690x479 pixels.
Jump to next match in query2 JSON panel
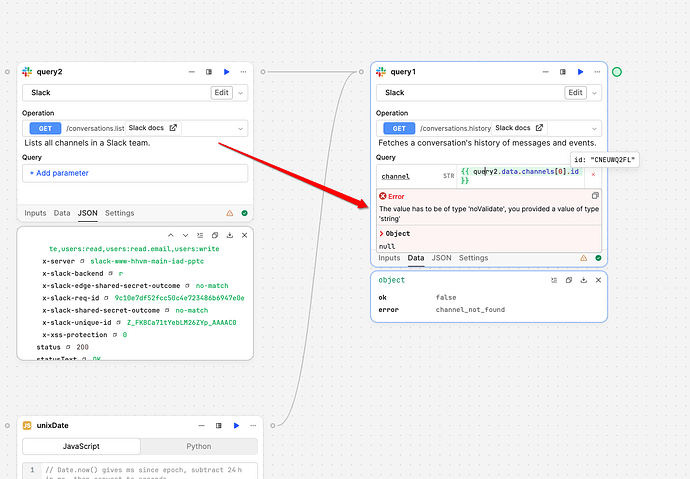click(x=185, y=235)
